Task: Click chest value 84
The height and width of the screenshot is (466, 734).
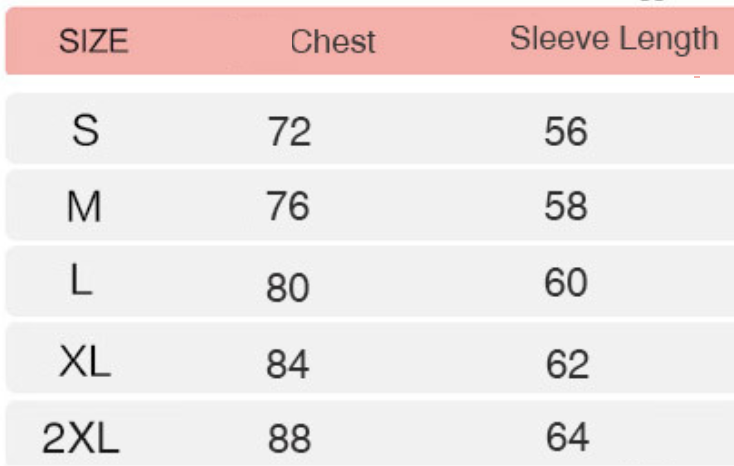Action: point(288,365)
